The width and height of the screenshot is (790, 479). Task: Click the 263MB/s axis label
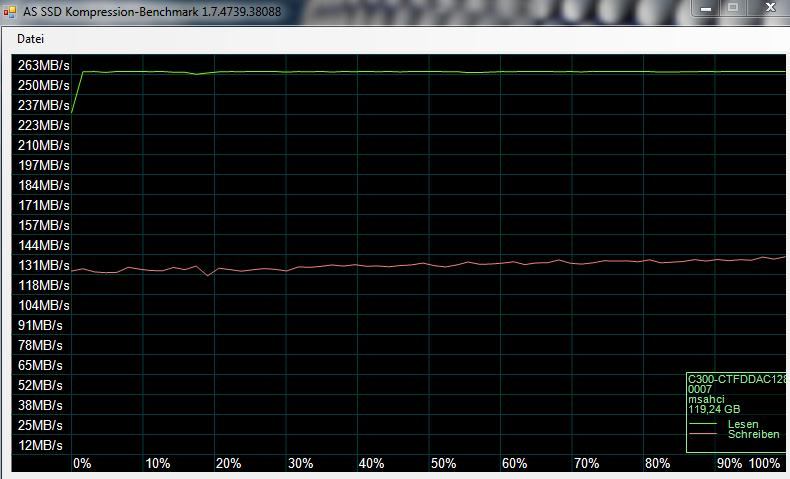(43, 65)
